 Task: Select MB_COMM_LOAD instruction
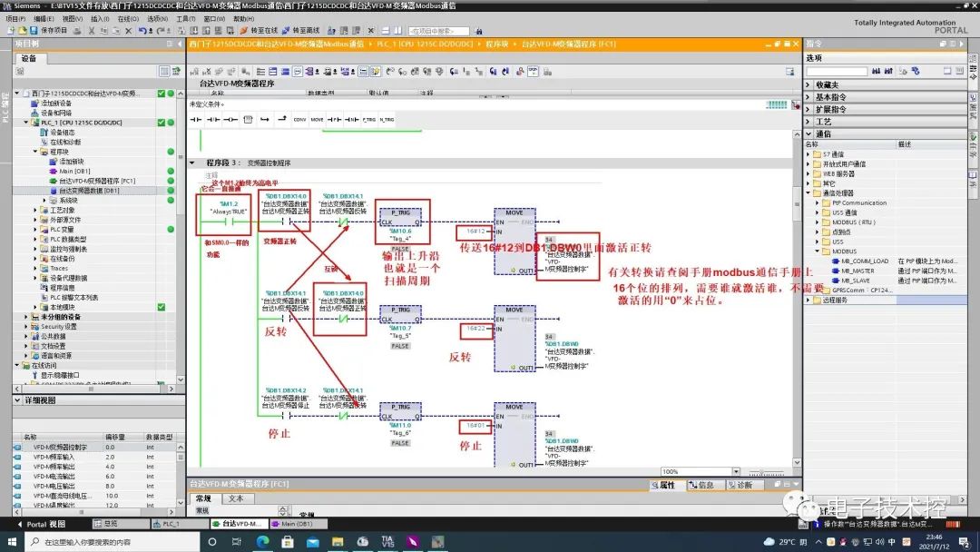click(865, 261)
